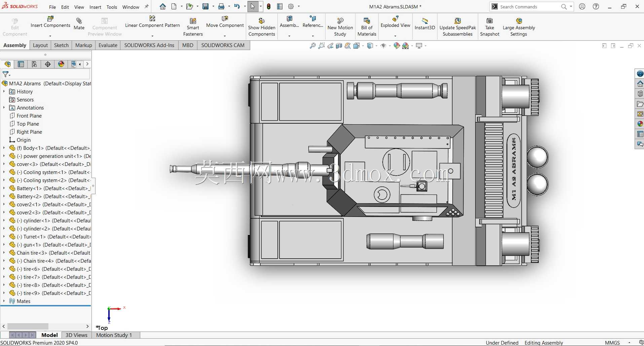Toggle the Exploded View button
Image resolution: width=644 pixels, height=346 pixels.
pyautogui.click(x=395, y=22)
